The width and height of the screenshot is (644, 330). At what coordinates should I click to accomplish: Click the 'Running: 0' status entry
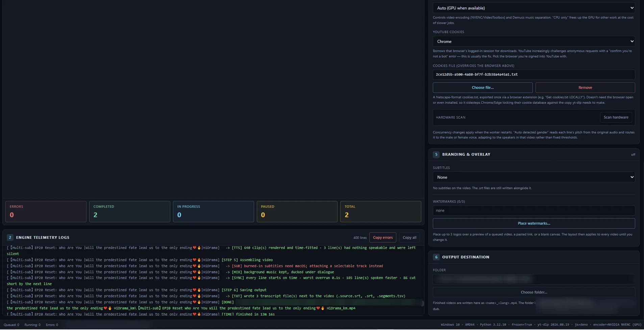(x=32, y=325)
